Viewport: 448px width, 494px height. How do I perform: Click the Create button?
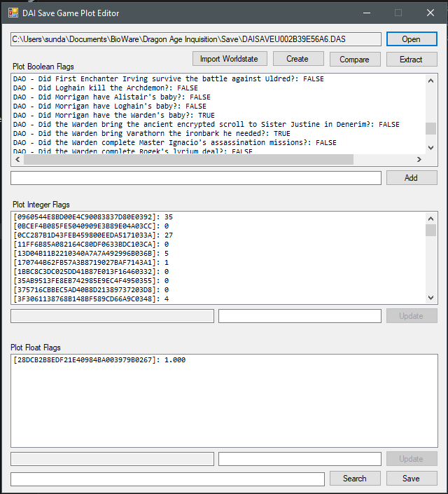pyautogui.click(x=297, y=60)
